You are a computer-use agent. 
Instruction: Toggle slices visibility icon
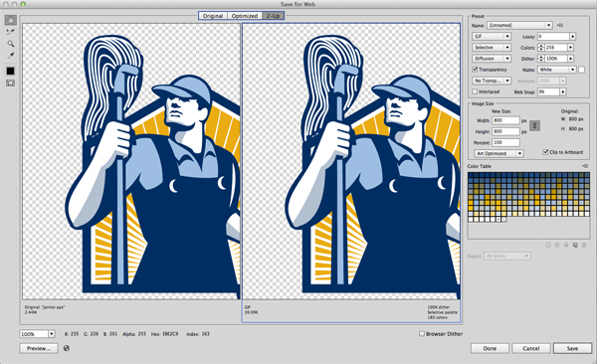coord(11,83)
